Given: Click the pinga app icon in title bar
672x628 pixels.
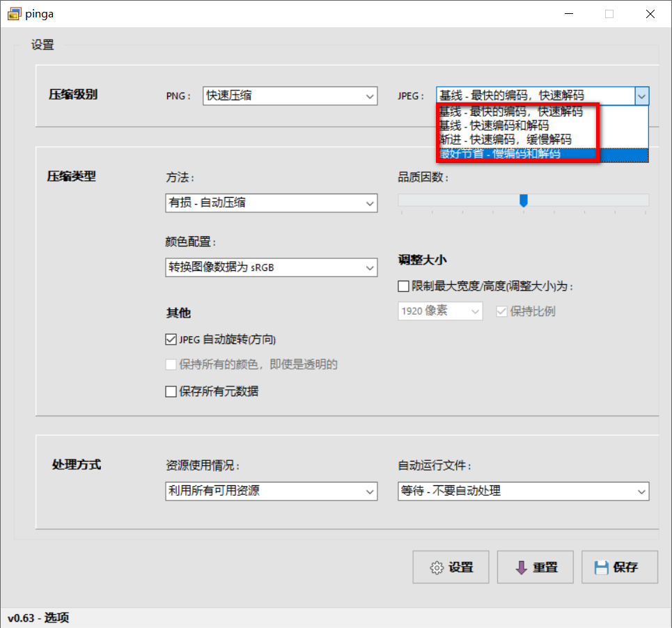Looking at the screenshot, I should click(x=14, y=13).
